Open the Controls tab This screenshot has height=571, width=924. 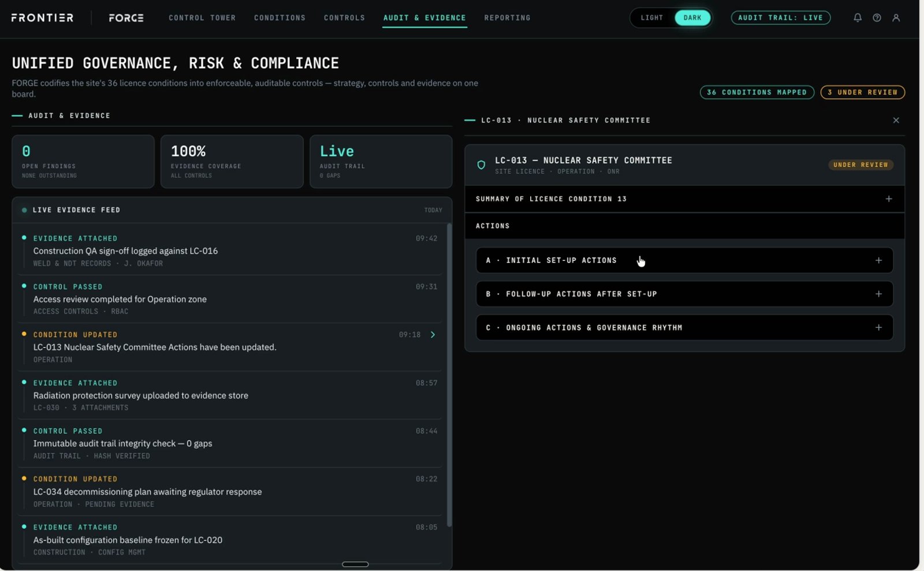(x=344, y=18)
